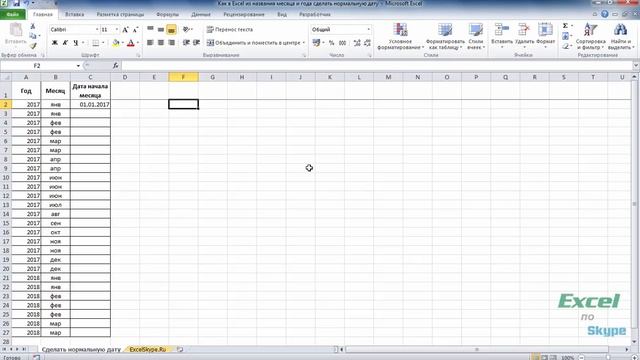Open the Merge and Center dropdown arrow
The height and width of the screenshot is (360, 640).
pos(304,43)
